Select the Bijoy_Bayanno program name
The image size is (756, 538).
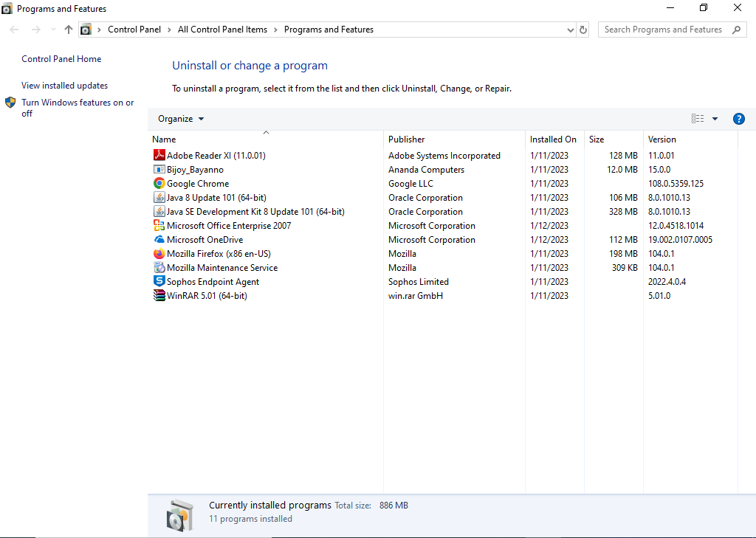pyautogui.click(x=195, y=169)
